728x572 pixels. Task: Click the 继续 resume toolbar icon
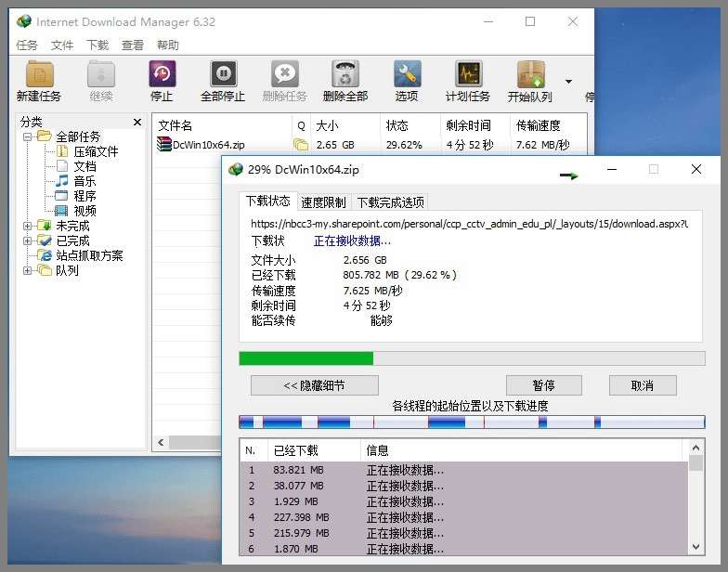tap(100, 74)
